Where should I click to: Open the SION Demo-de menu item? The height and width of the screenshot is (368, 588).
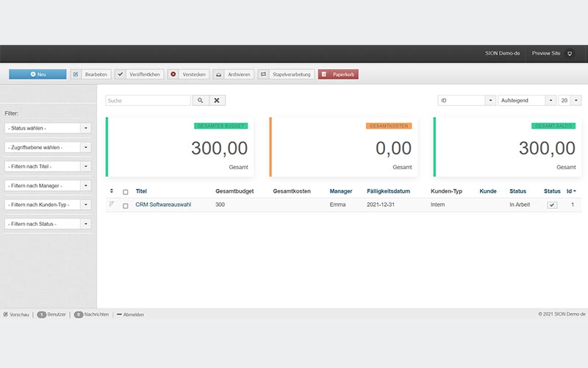pos(502,53)
